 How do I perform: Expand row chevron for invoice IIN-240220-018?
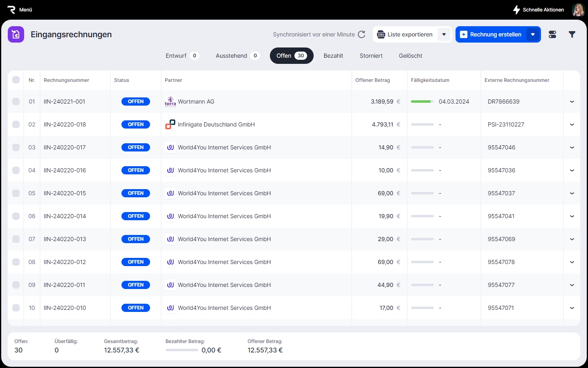pos(572,124)
